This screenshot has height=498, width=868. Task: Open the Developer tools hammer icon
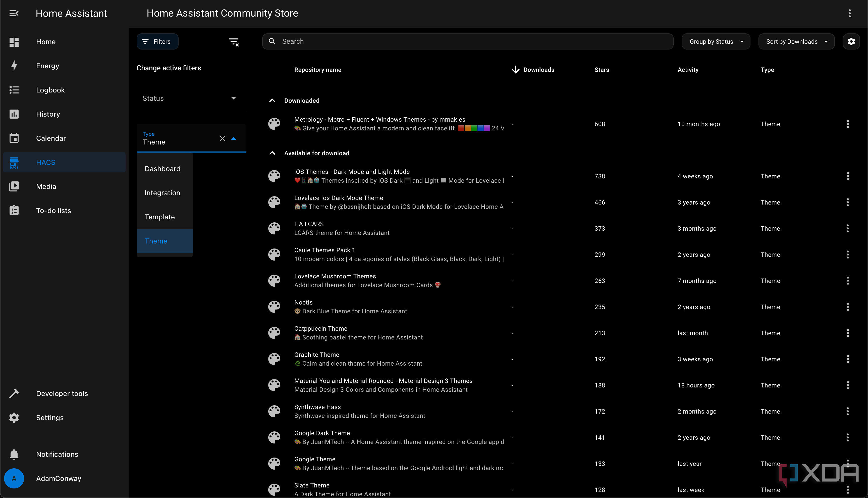14,393
